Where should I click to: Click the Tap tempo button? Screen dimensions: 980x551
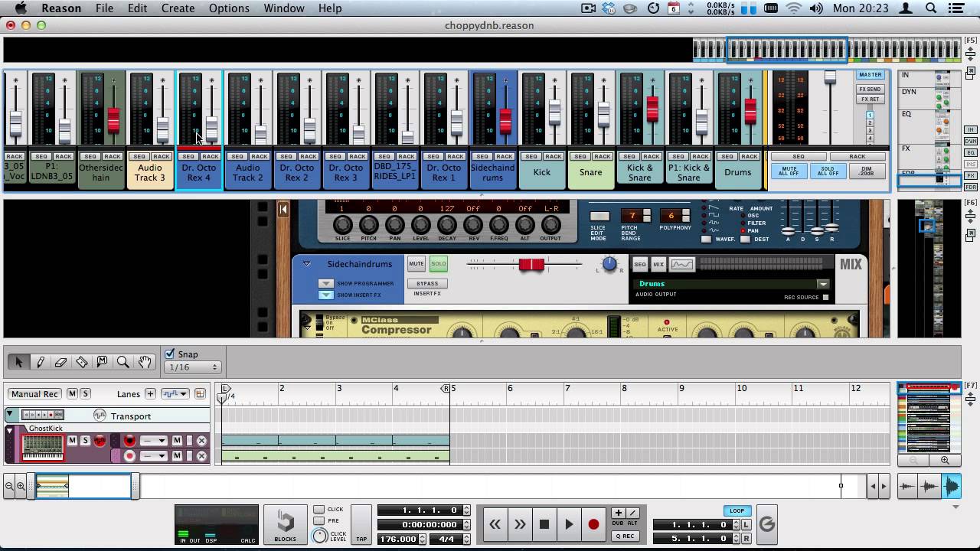click(x=361, y=525)
